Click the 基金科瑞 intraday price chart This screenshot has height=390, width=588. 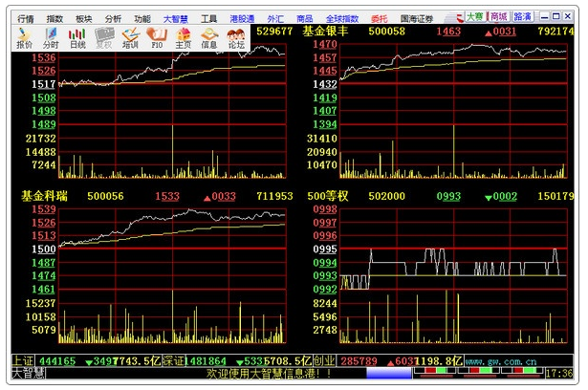pos(172,249)
